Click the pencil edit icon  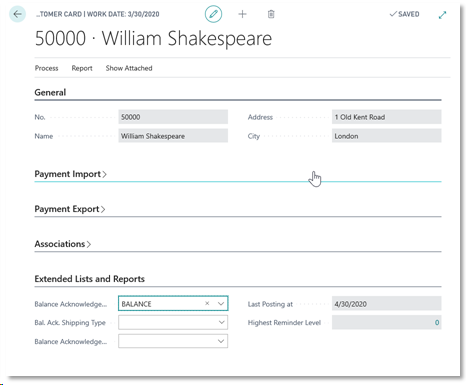(213, 14)
